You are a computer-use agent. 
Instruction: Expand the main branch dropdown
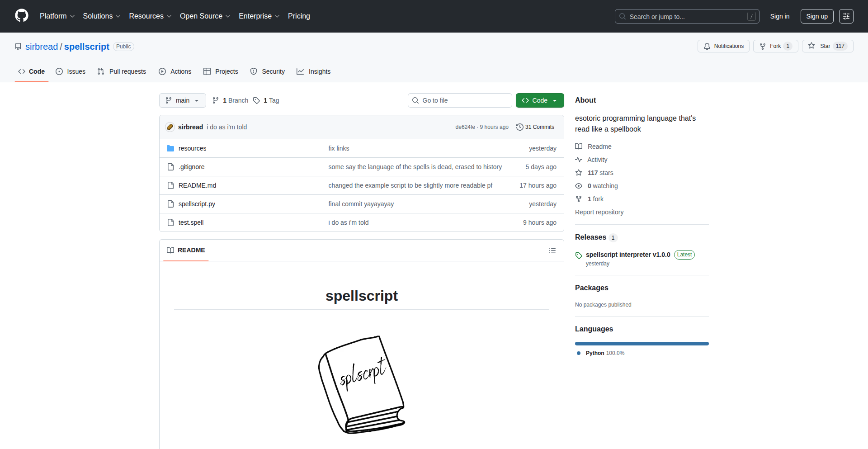pos(182,100)
